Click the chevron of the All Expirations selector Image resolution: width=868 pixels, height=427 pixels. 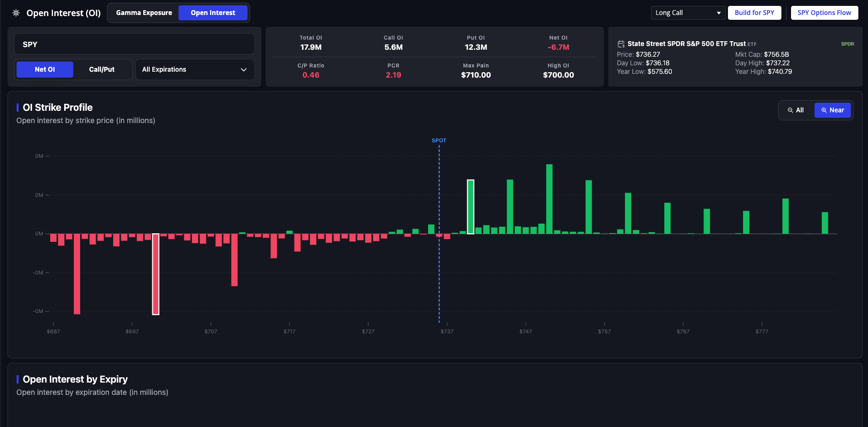point(244,70)
